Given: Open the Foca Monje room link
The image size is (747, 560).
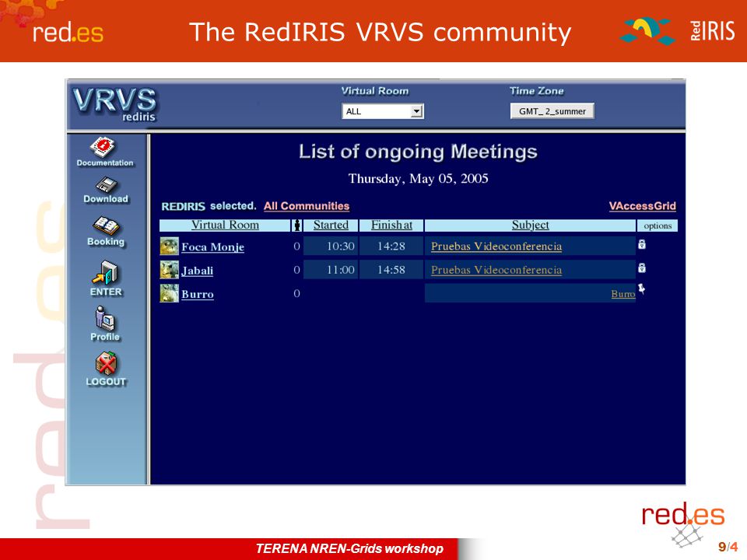Looking at the screenshot, I should (212, 247).
